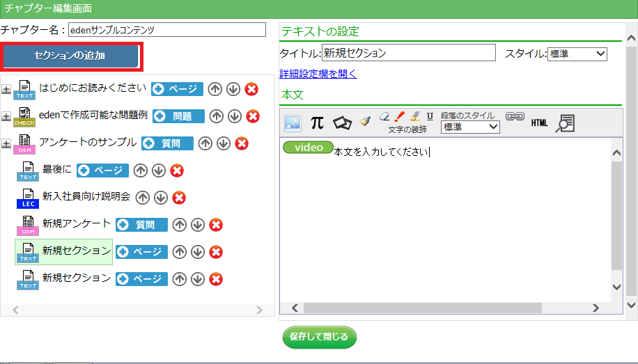Insert an image via the picture icon
This screenshot has width=638, height=364.
coord(293,122)
